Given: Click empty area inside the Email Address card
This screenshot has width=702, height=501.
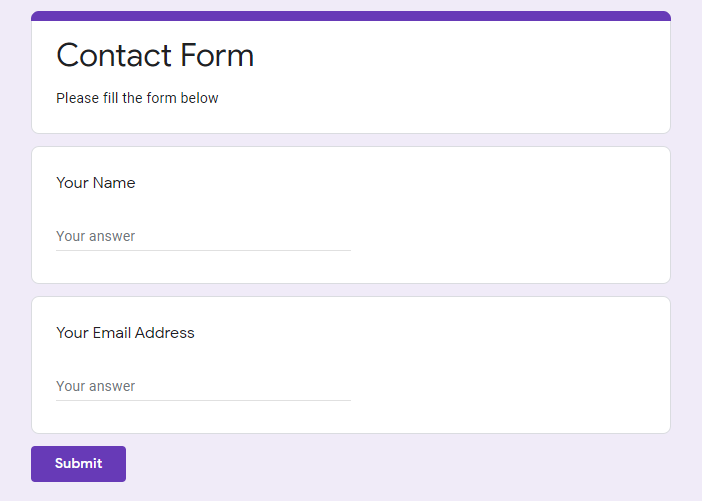Looking at the screenshot, I should [510, 365].
